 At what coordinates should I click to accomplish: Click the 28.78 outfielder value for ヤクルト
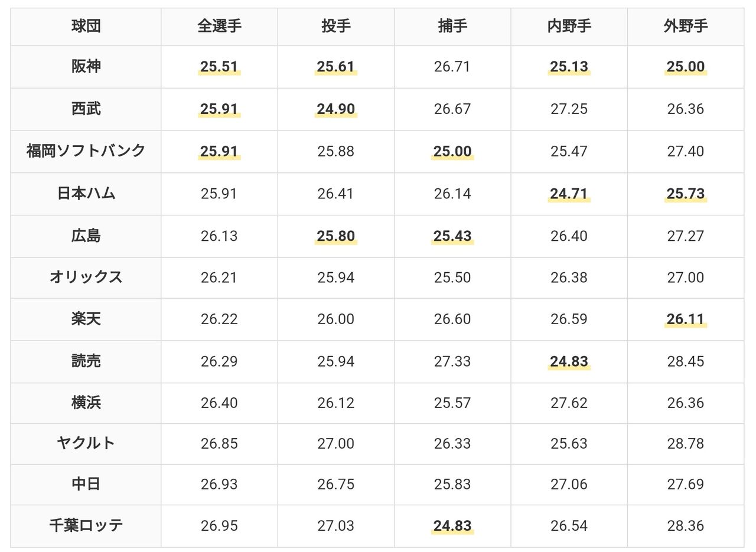pos(685,444)
